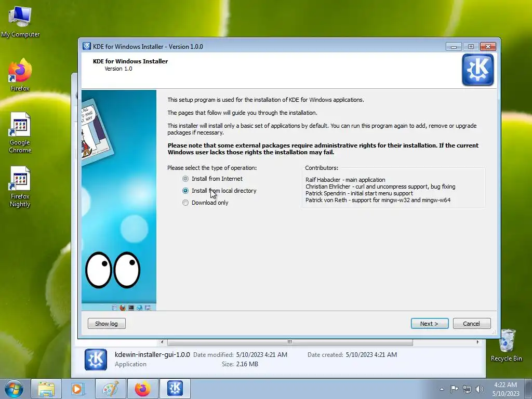Click the Ralf Habacker contributor line

click(345, 180)
